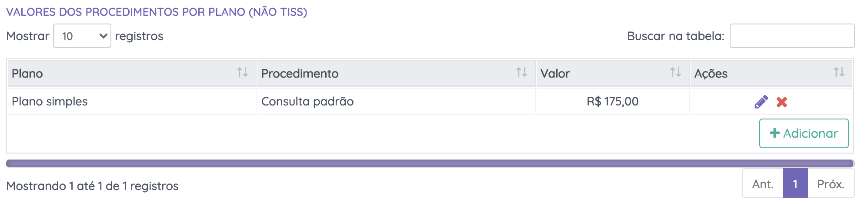Open the records-per-page dropdown showing 10
The height and width of the screenshot is (204, 868).
82,36
